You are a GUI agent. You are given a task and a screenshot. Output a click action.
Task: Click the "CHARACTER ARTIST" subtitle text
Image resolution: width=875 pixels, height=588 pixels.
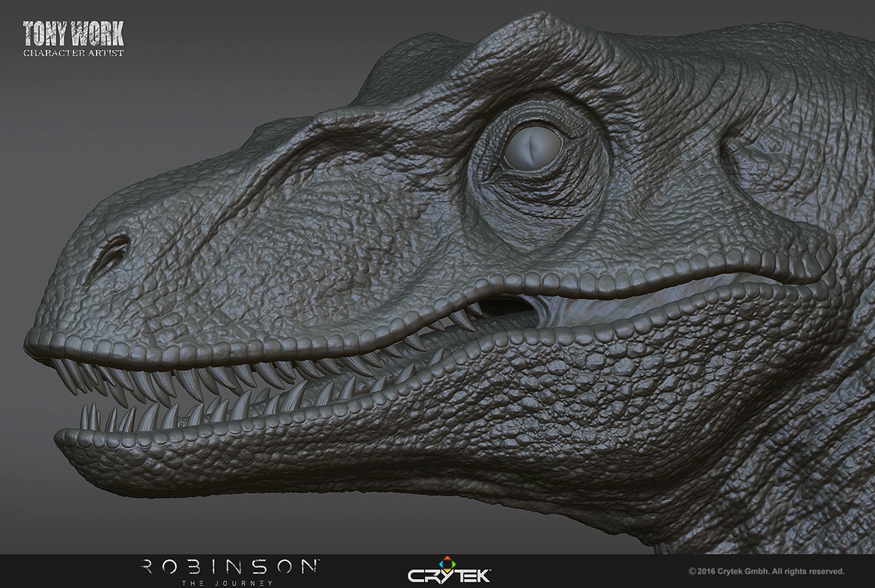point(74,53)
